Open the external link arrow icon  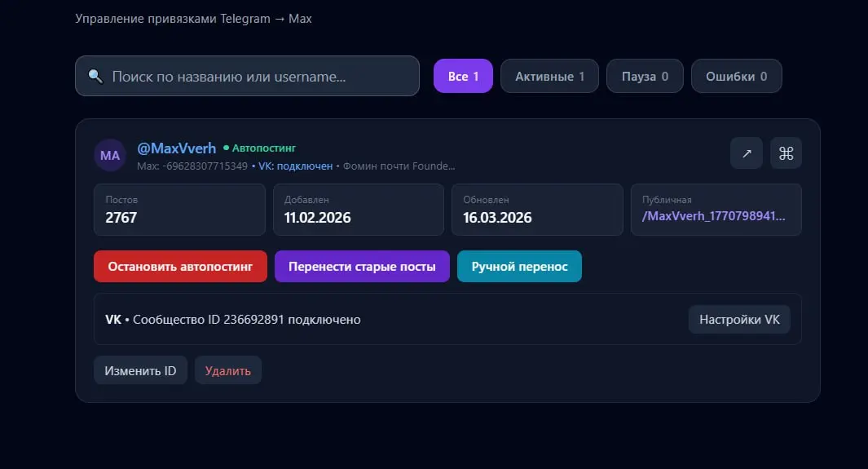point(747,153)
